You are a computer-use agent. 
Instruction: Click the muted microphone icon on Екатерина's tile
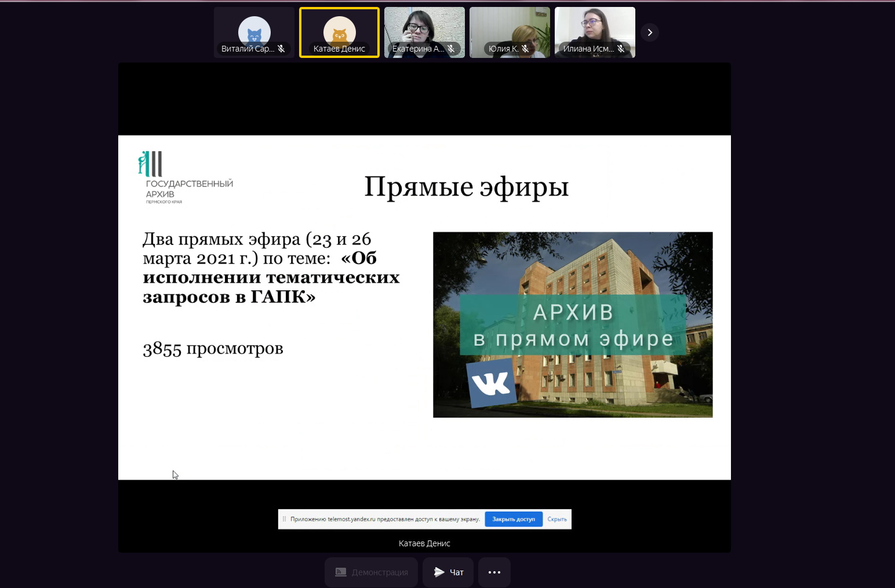pyautogui.click(x=451, y=49)
